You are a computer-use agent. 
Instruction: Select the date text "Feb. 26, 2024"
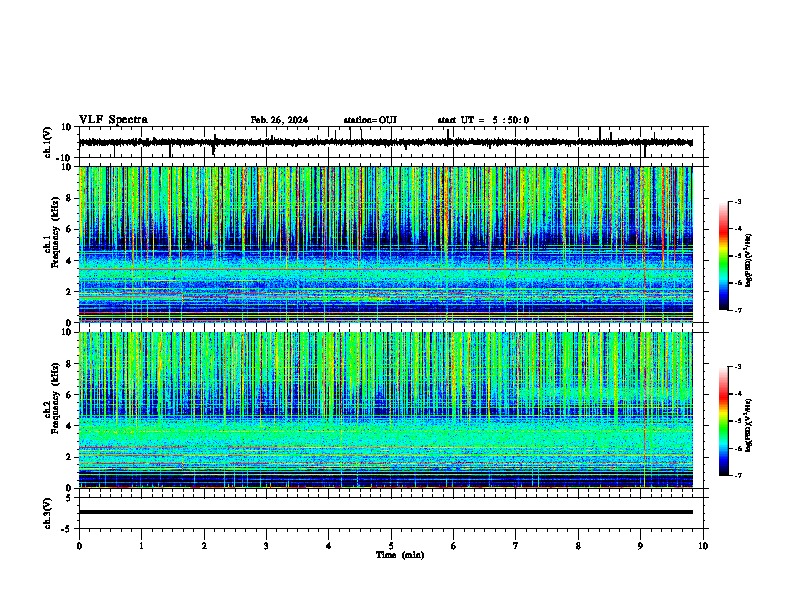(279, 120)
